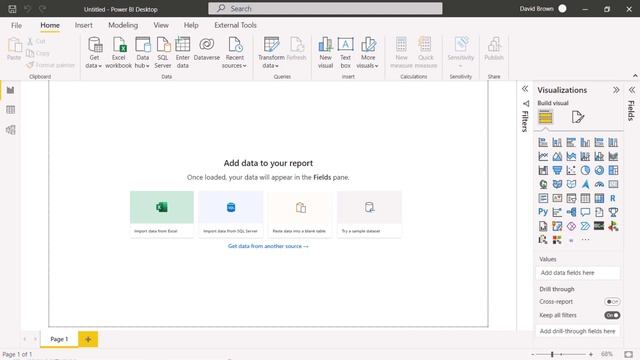Click the Publish icon in Share group

(x=494, y=44)
